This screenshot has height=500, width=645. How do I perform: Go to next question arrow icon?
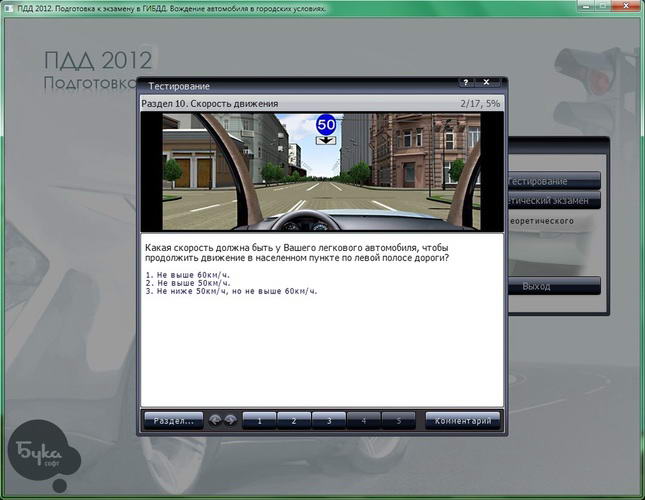(x=230, y=420)
